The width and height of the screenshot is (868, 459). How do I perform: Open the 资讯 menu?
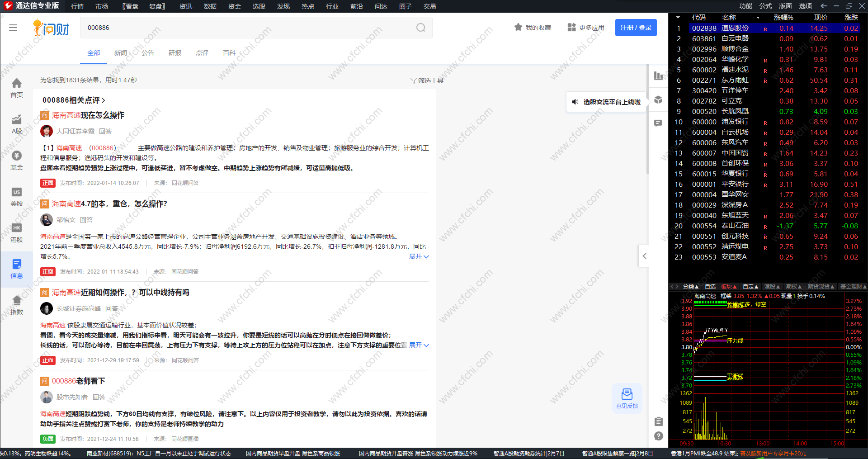click(186, 6)
